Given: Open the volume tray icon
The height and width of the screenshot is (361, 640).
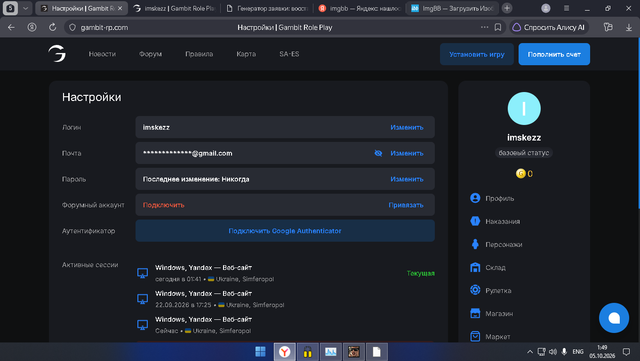Looking at the screenshot, I should (553, 352).
